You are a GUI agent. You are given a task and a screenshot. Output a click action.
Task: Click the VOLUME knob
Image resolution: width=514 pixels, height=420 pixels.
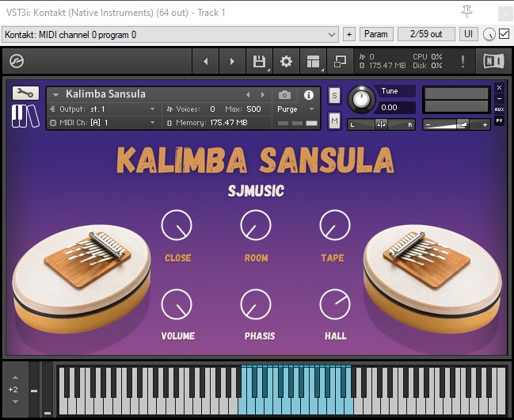pyautogui.click(x=177, y=304)
